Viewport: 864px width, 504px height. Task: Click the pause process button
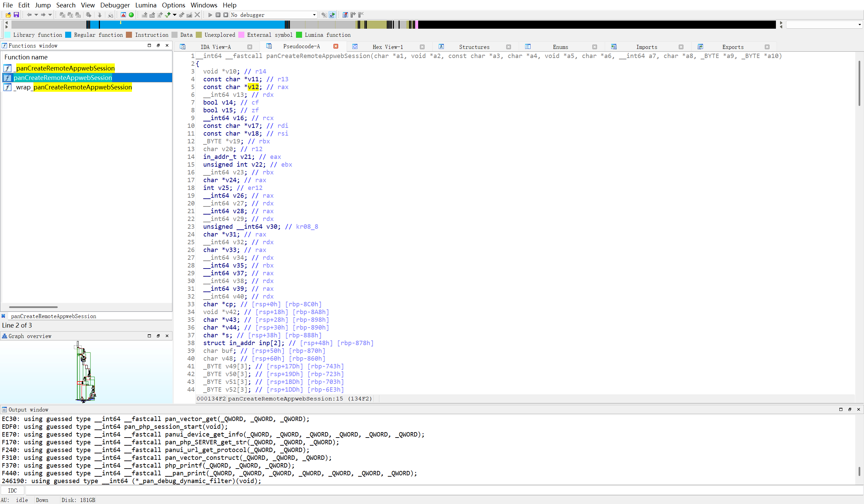click(218, 15)
